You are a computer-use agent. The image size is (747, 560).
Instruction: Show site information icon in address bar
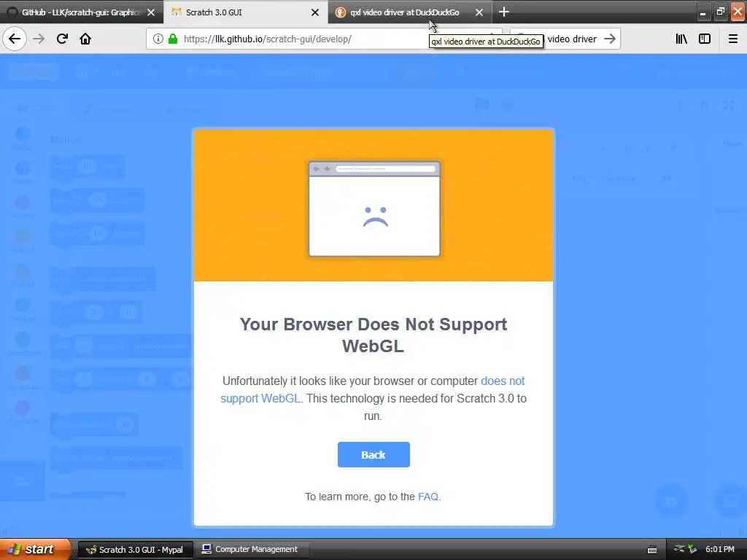pos(158,39)
